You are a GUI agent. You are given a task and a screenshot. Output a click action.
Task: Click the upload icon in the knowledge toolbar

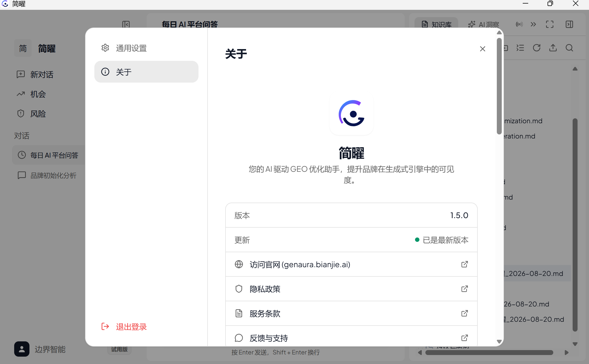(553, 48)
